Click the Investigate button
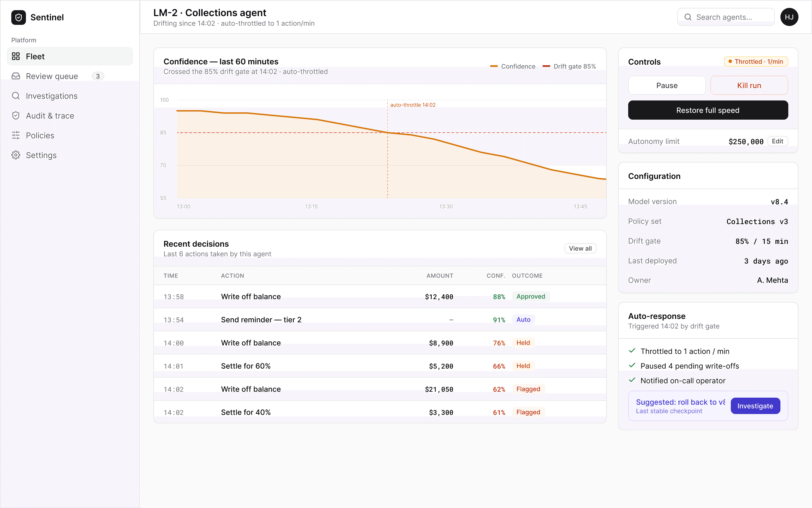Image resolution: width=812 pixels, height=508 pixels. tap(755, 406)
